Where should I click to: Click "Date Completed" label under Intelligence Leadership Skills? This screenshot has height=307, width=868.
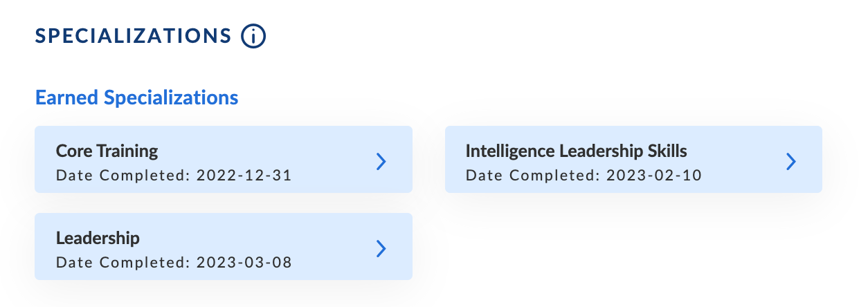[x=532, y=176]
